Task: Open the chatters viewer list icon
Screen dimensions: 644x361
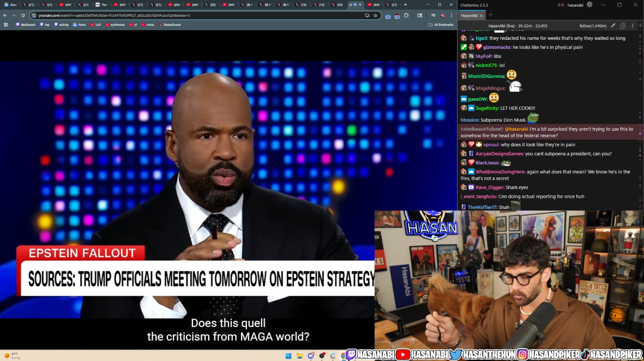Action: click(623, 26)
